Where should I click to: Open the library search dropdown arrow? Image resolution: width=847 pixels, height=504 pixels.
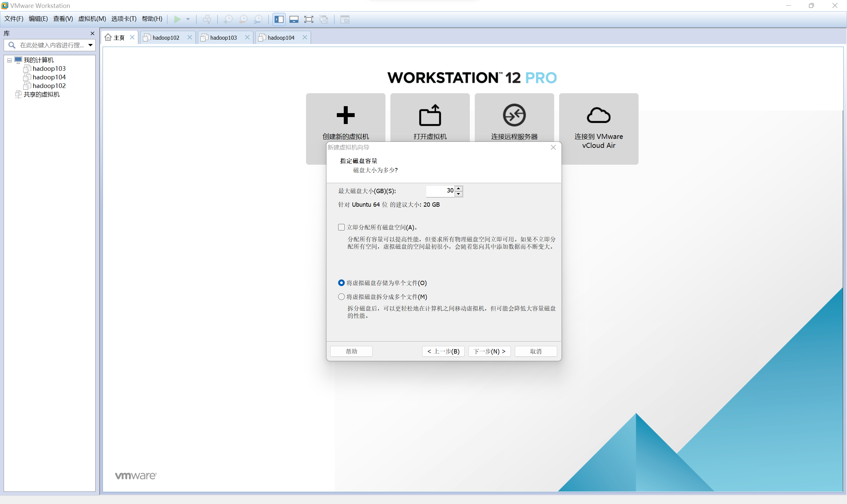point(90,45)
